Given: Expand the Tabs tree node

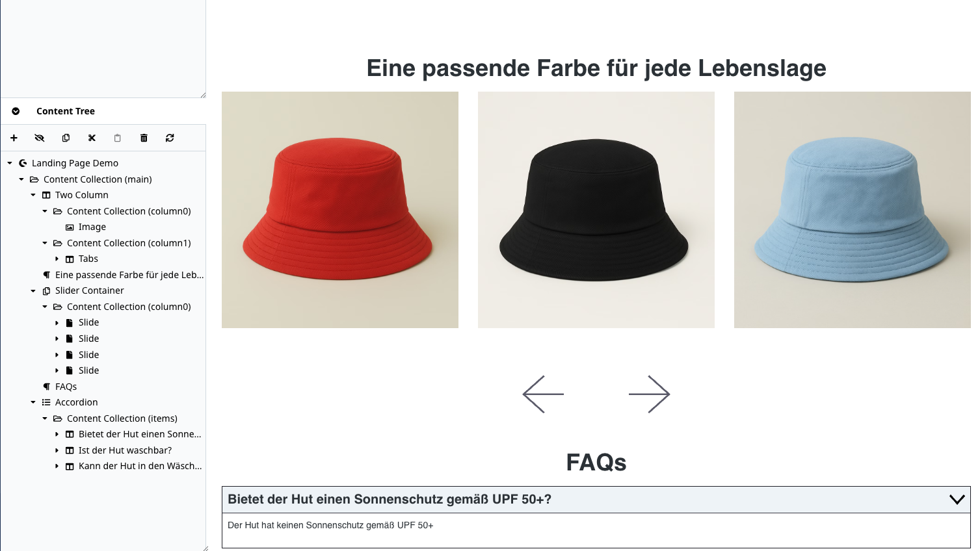Looking at the screenshot, I should 57,259.
